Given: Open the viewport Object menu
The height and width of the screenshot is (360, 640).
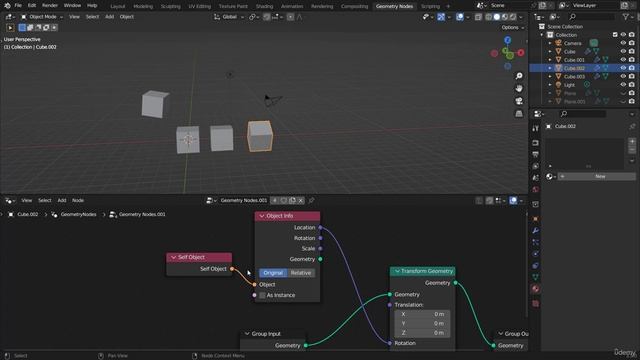Looking at the screenshot, I should pyautogui.click(x=127, y=17).
